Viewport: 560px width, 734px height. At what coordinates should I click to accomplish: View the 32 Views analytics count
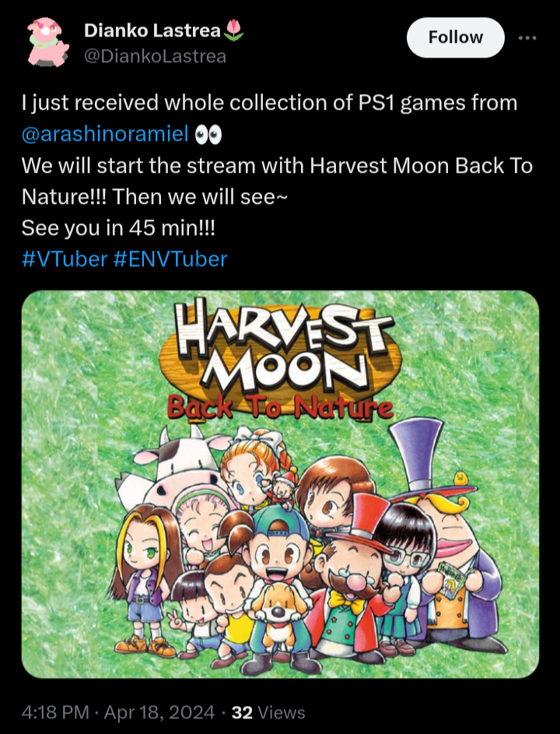(x=268, y=712)
